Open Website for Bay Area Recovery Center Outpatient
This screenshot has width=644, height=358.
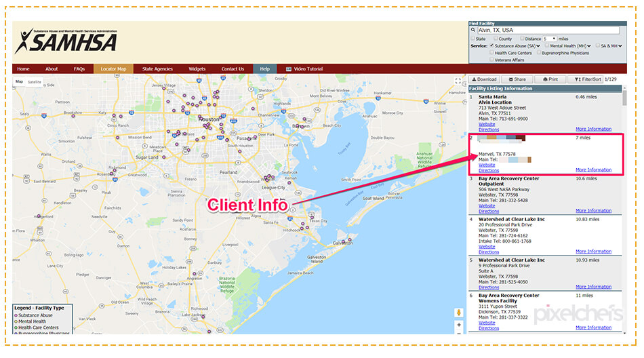(x=487, y=205)
